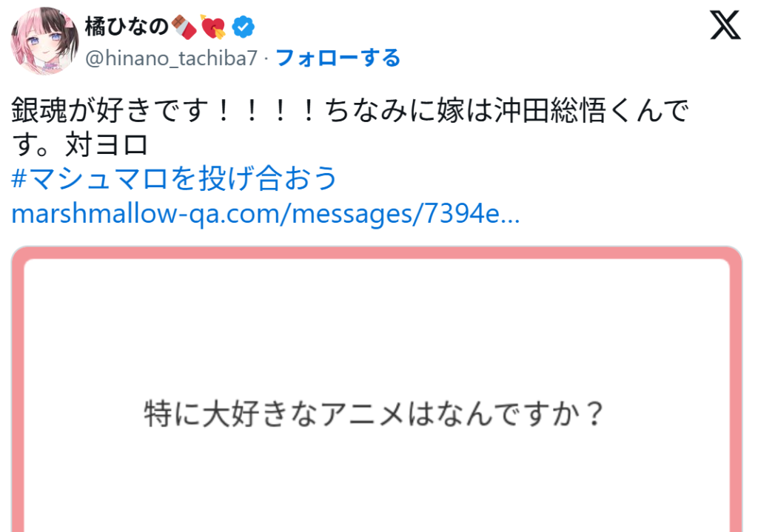Click the pink top border of the card

pyautogui.click(x=377, y=252)
